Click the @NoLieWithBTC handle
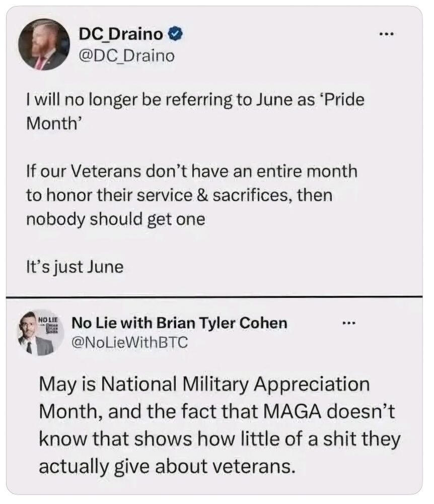Image resolution: width=434 pixels, height=504 pixels. [130, 342]
